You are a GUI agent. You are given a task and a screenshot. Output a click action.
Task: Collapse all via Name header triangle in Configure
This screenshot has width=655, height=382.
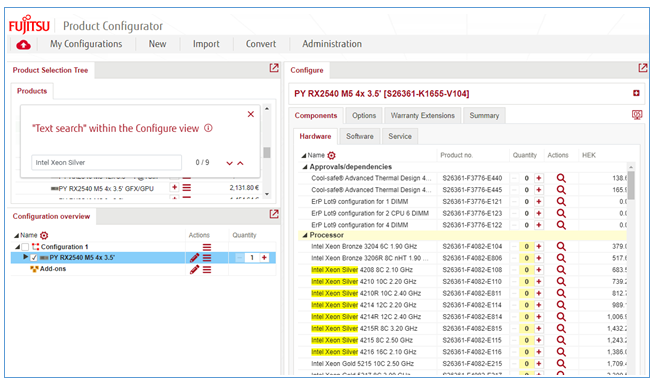pyautogui.click(x=304, y=155)
